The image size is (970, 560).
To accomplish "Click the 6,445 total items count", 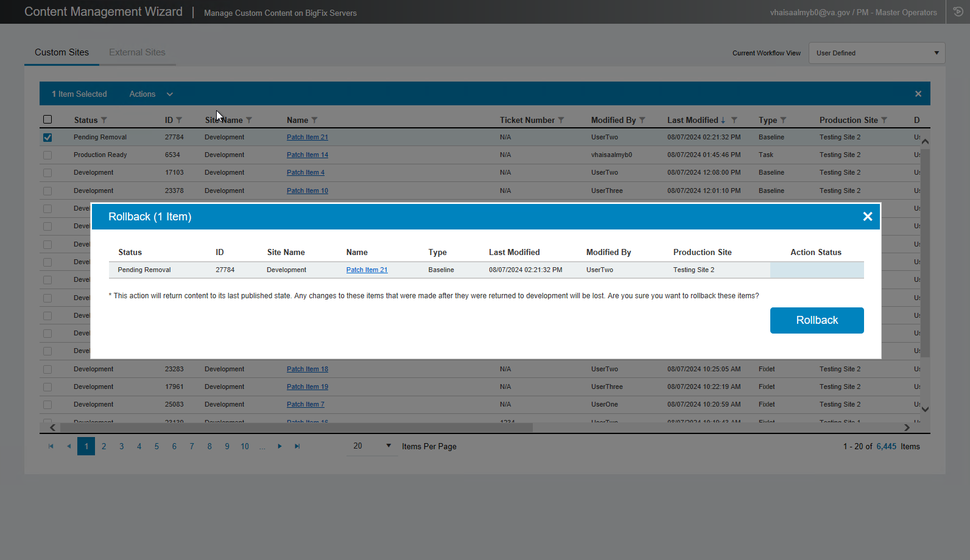I will 886,446.
